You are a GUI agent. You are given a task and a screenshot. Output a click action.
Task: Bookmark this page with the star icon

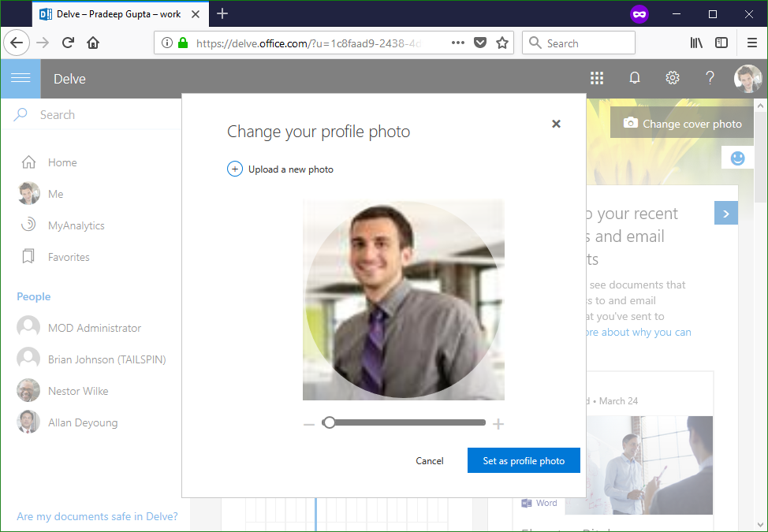pyautogui.click(x=502, y=43)
